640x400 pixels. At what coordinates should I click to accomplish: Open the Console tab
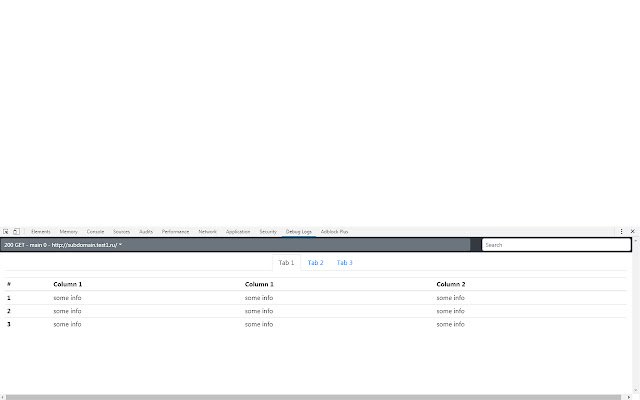[96, 231]
